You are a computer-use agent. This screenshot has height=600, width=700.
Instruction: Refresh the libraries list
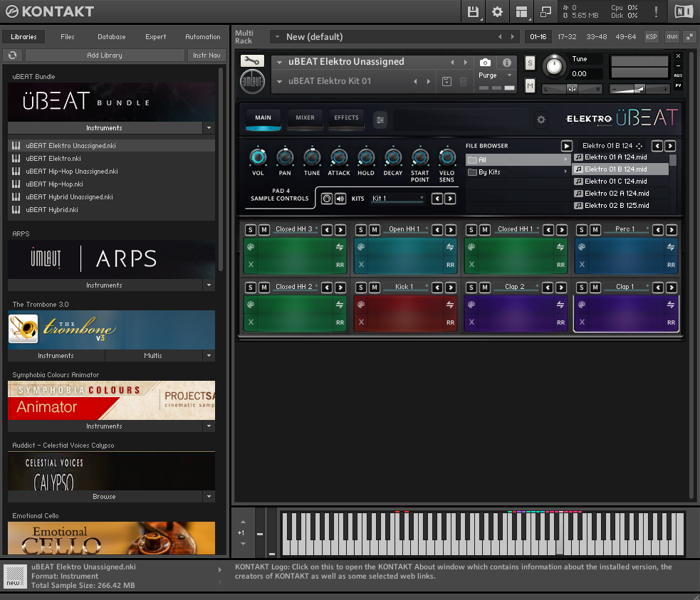pyautogui.click(x=13, y=55)
